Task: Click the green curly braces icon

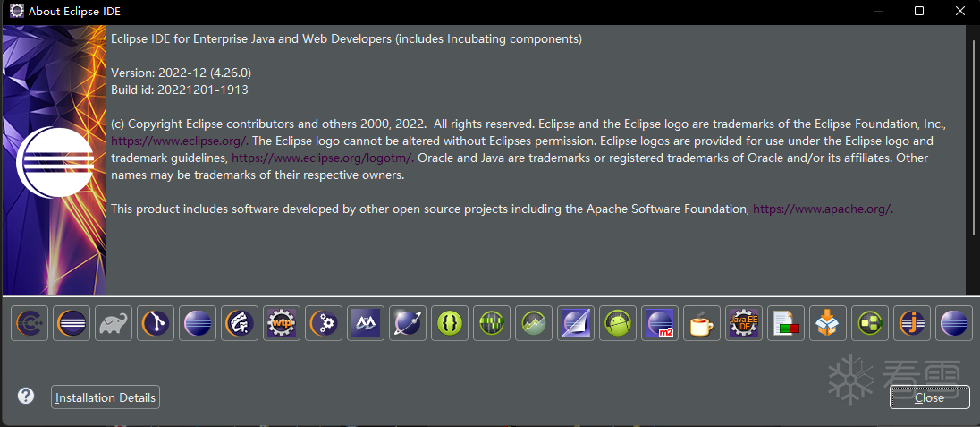Action: click(450, 323)
